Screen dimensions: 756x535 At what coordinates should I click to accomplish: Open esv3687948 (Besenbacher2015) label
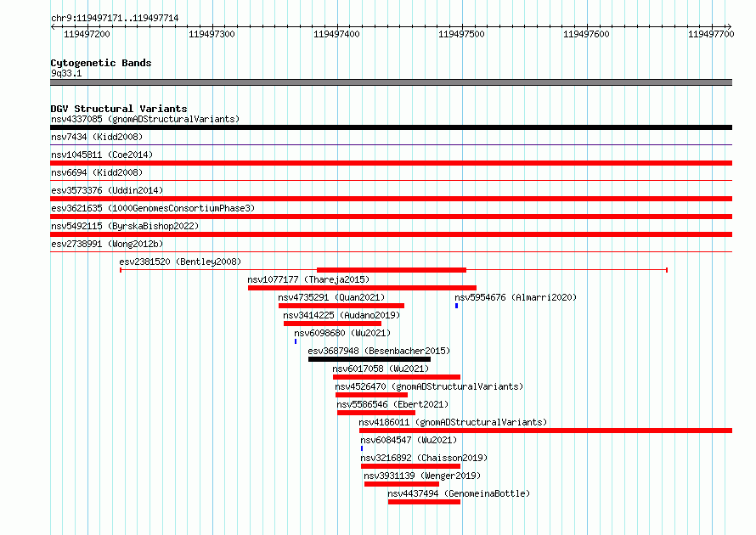[x=379, y=351]
